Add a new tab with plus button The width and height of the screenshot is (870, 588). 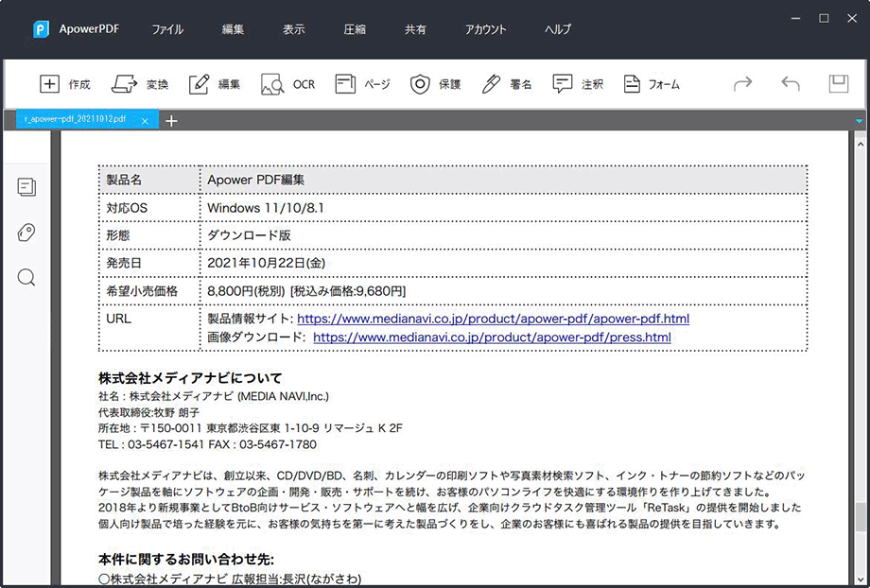171,121
